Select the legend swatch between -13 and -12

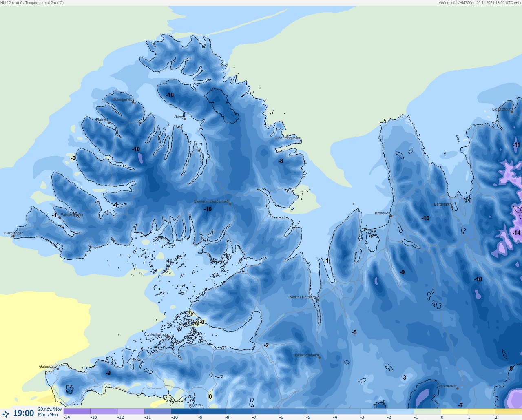tap(104, 411)
